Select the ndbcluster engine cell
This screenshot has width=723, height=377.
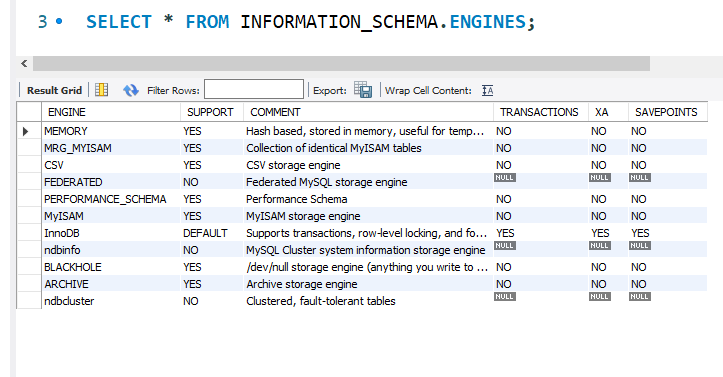[x=111, y=301]
